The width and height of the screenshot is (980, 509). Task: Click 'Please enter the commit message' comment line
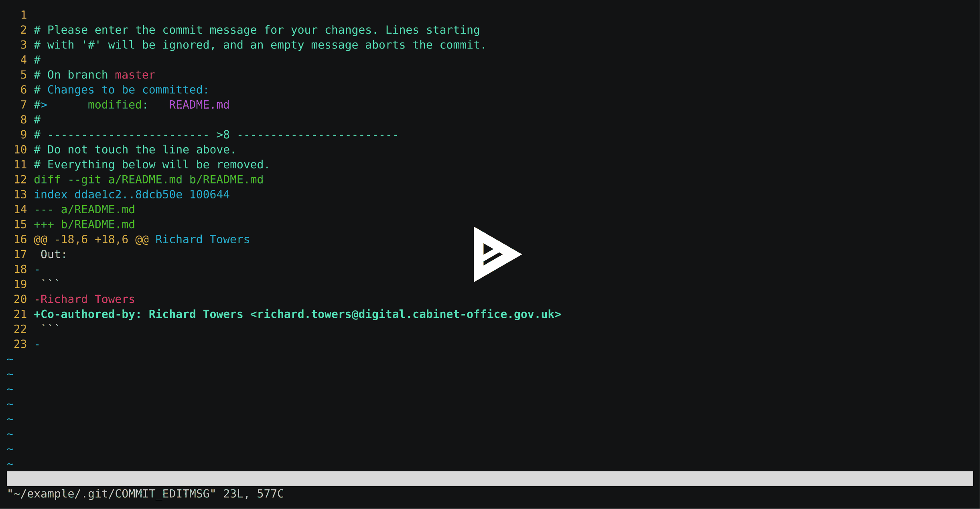257,30
